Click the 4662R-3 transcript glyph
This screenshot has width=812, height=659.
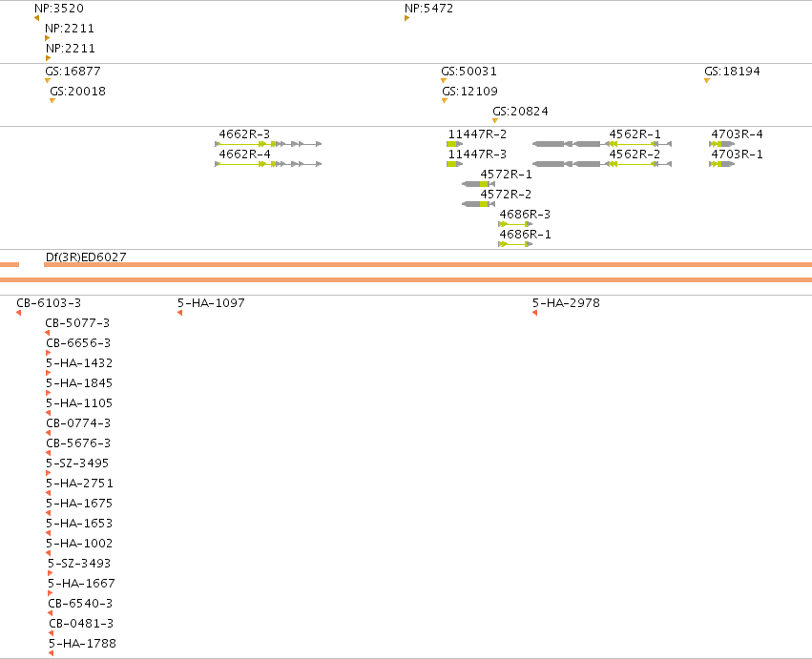click(x=268, y=144)
